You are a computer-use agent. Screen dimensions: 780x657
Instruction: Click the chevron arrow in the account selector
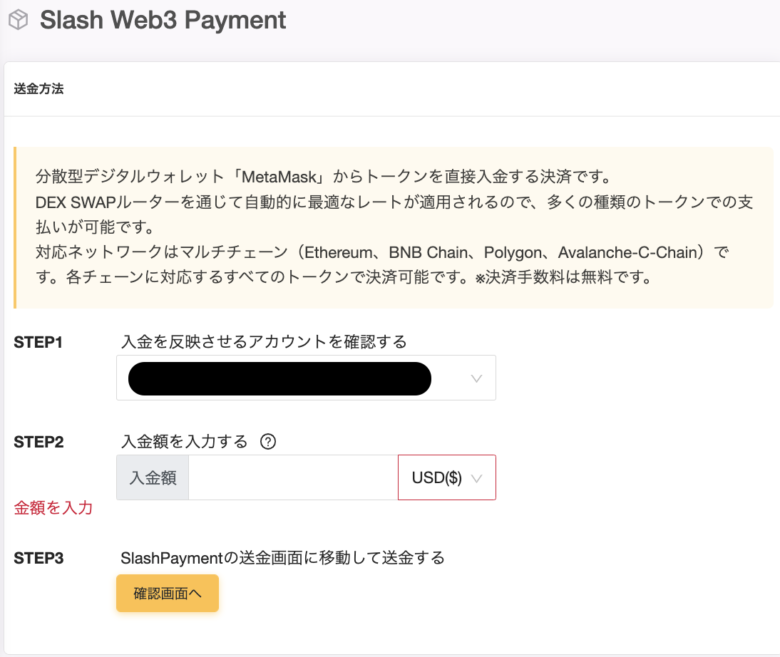pos(476,378)
